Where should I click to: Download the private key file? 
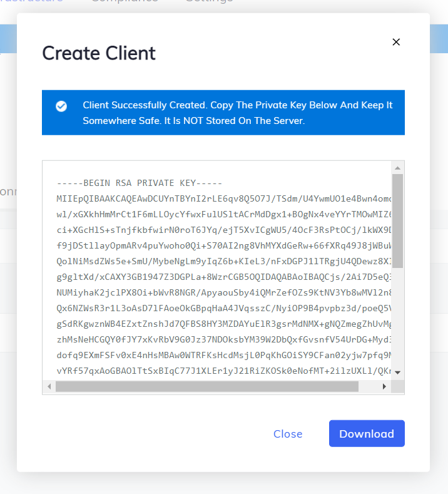367,434
